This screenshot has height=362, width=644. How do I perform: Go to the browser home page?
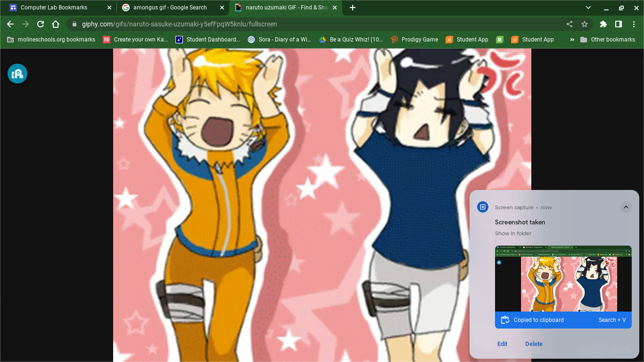pos(56,24)
